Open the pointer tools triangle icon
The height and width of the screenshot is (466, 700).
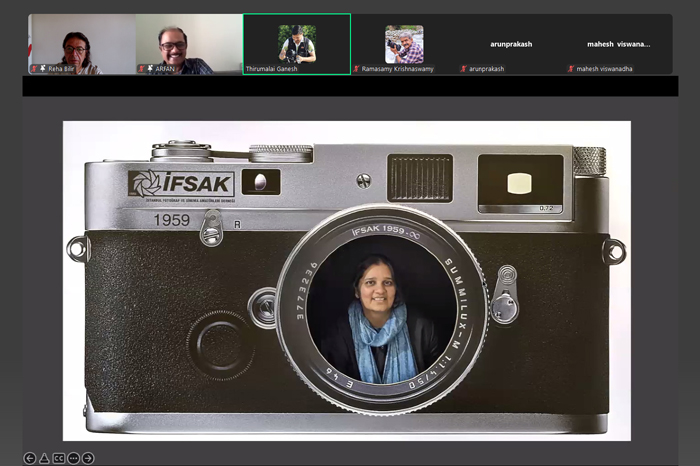(x=44, y=458)
